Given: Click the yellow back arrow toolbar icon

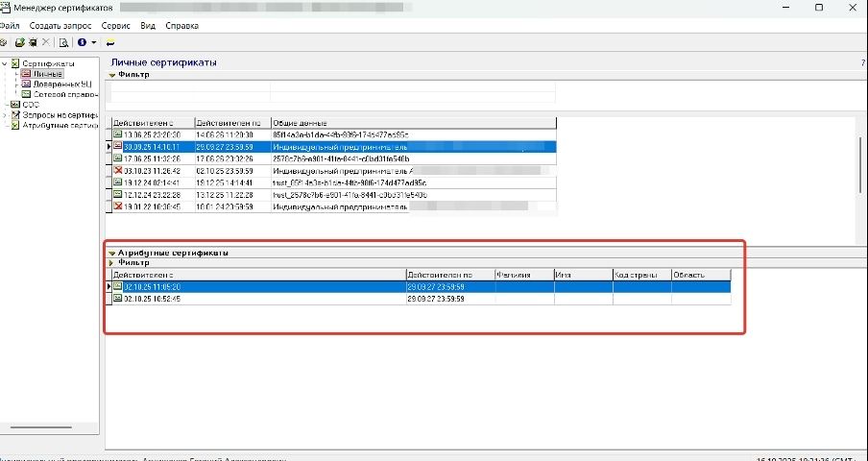Looking at the screenshot, I should [x=110, y=43].
